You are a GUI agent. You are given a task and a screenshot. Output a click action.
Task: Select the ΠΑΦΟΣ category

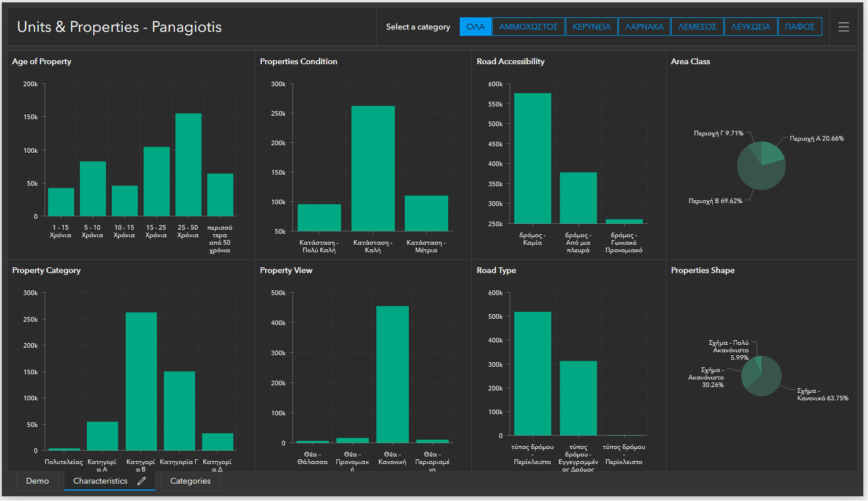800,26
